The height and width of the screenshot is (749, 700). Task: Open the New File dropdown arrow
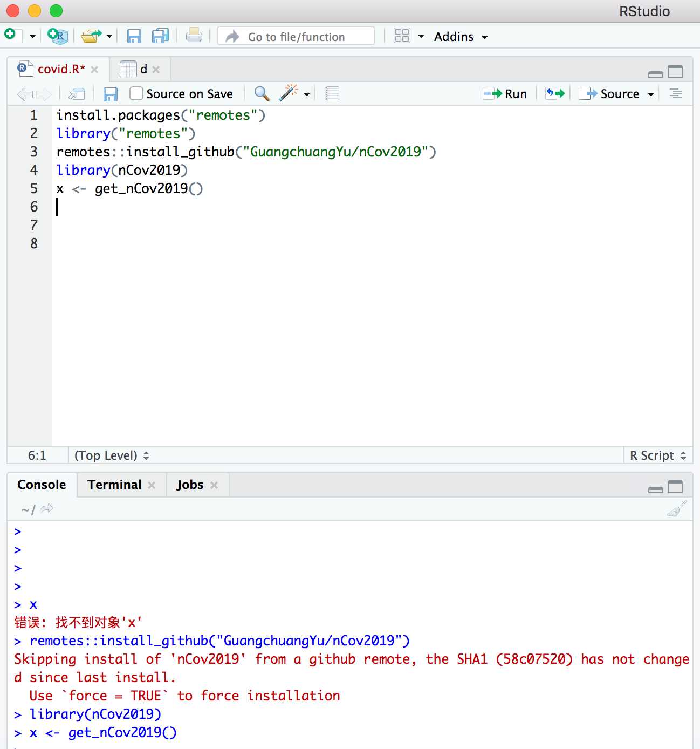(x=32, y=37)
